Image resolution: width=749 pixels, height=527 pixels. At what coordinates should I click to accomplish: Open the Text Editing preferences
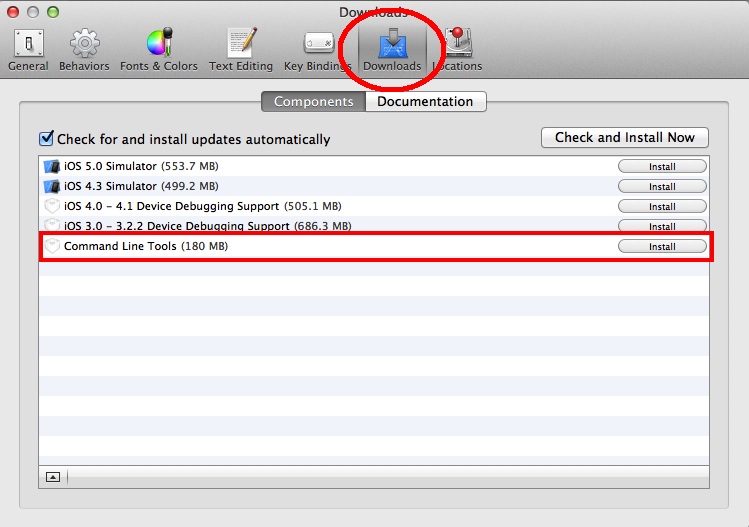[x=241, y=50]
